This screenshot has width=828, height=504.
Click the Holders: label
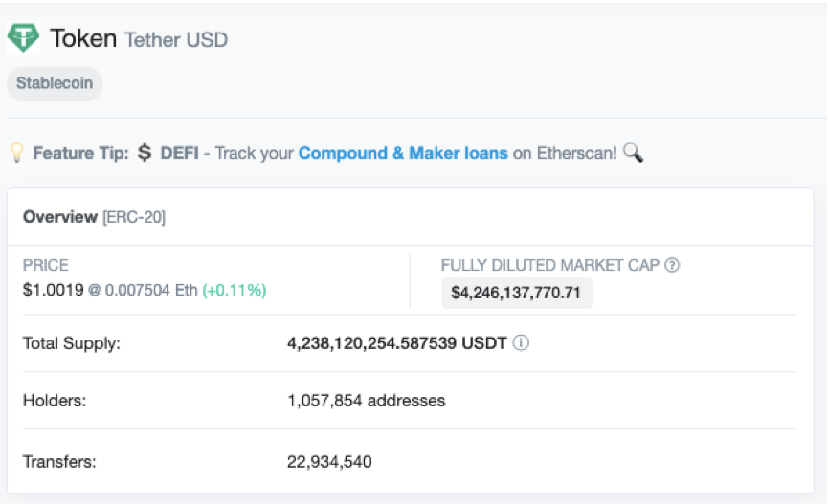tap(55, 401)
